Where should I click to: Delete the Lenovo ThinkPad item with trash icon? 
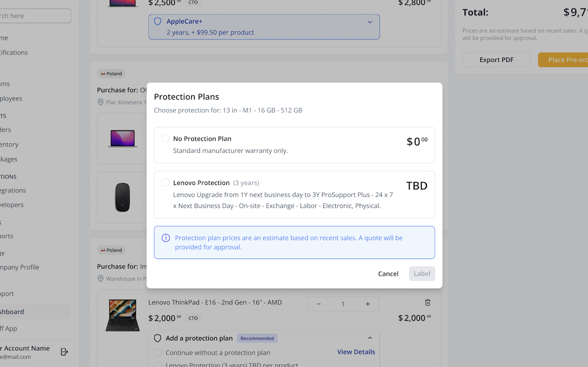point(427,303)
